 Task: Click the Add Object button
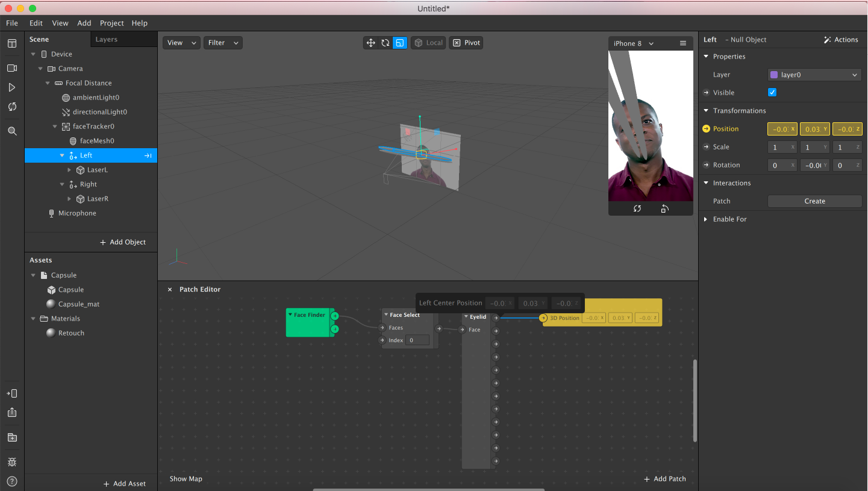coord(123,242)
